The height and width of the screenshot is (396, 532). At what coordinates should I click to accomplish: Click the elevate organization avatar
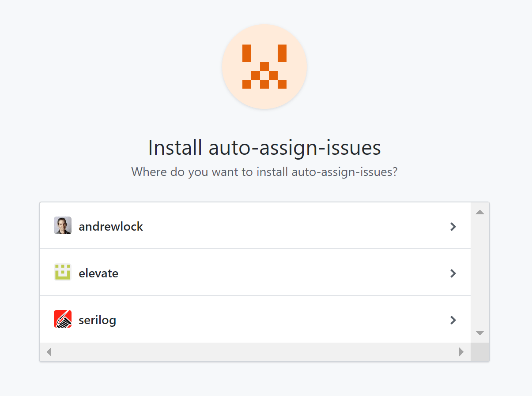coord(63,272)
